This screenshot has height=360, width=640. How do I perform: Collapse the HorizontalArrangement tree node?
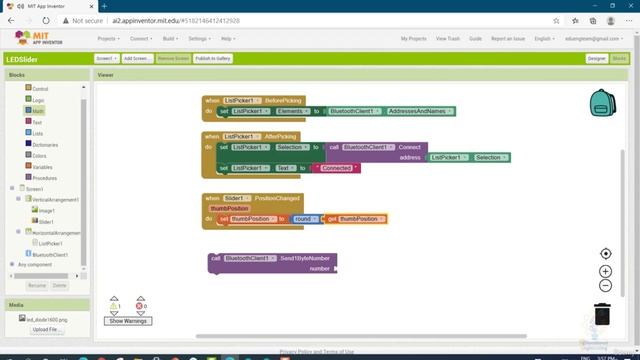click(x=18, y=231)
